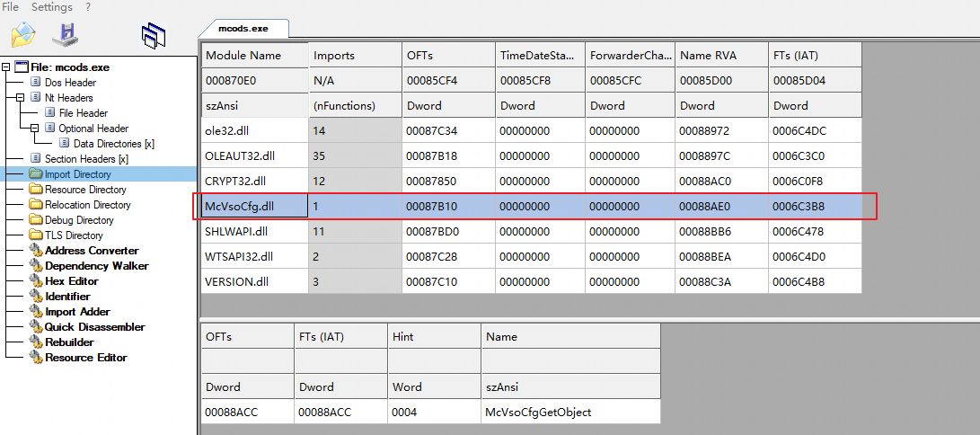980x435 pixels.
Task: Click the Hex Editor gear icon
Action: [x=35, y=281]
